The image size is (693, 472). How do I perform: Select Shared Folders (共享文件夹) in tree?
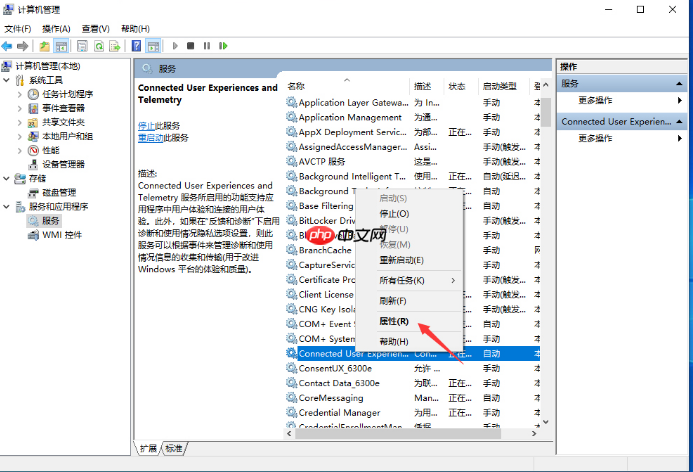[x=63, y=122]
